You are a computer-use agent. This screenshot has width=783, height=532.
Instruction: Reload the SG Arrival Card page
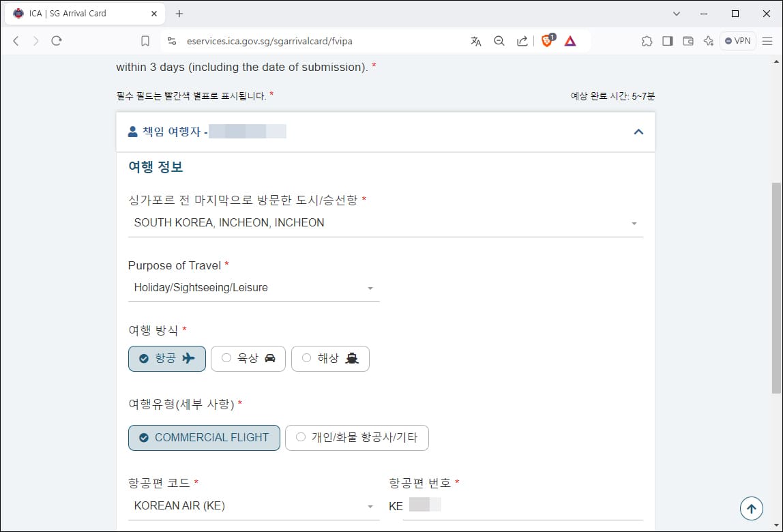click(57, 41)
